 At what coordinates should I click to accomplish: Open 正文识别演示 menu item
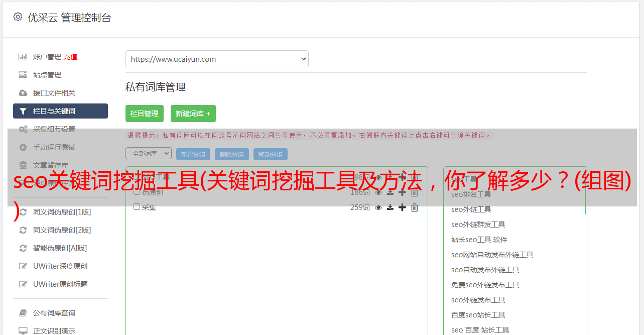(x=54, y=331)
